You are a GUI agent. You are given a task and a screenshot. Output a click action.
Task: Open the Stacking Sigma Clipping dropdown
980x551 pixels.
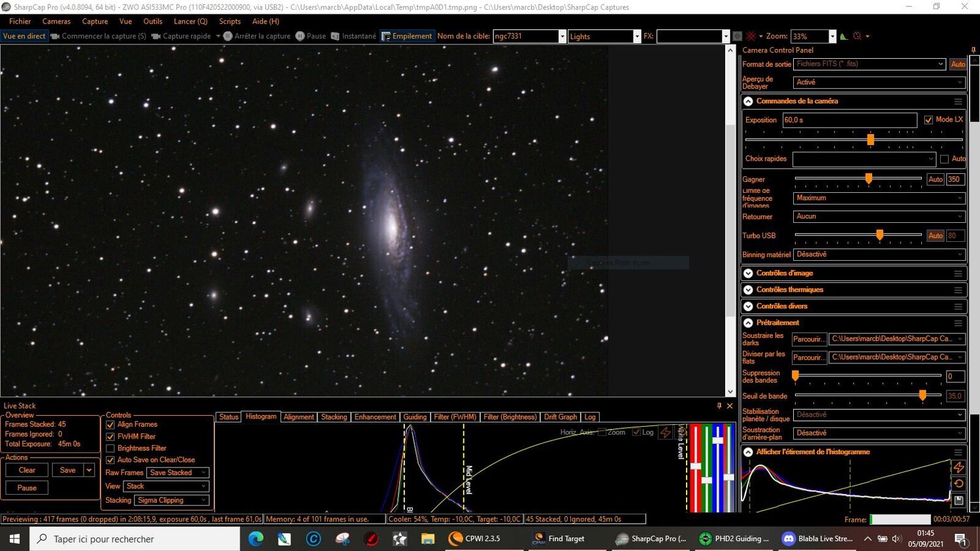(x=172, y=501)
